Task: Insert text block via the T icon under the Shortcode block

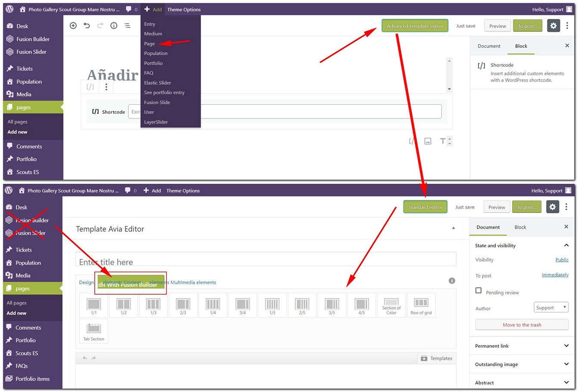Action: point(442,141)
